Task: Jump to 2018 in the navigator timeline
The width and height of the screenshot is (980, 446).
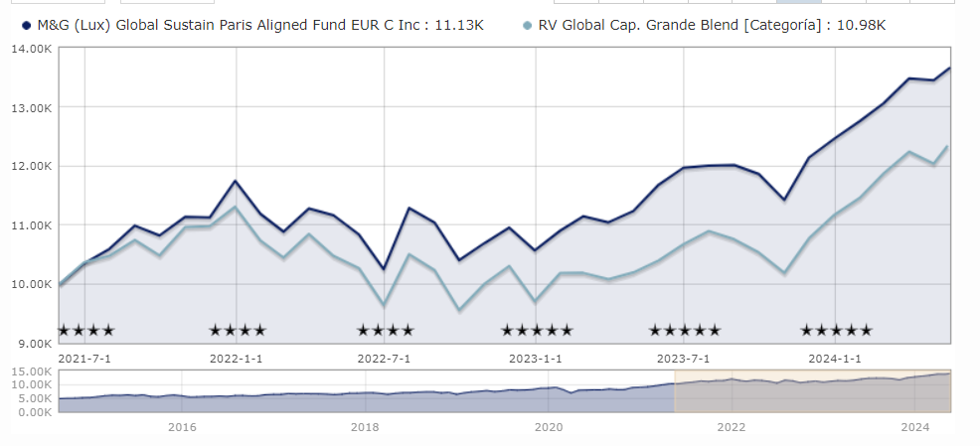Action: [x=365, y=427]
